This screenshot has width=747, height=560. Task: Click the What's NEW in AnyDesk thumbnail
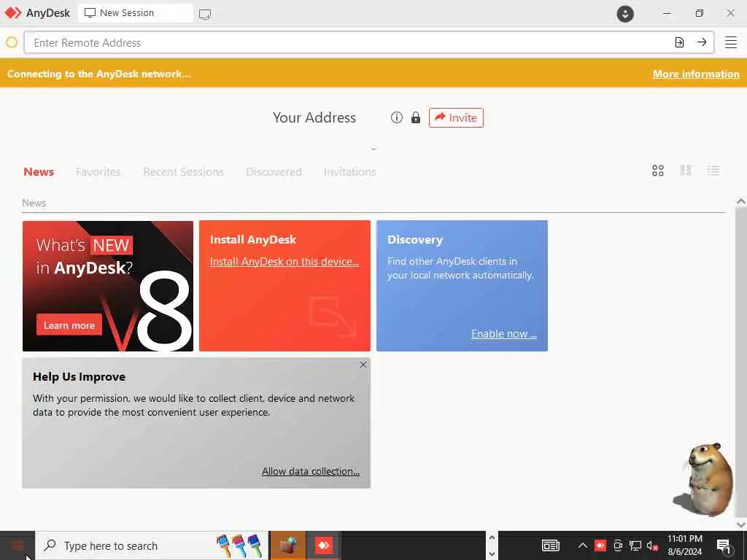coord(108,286)
